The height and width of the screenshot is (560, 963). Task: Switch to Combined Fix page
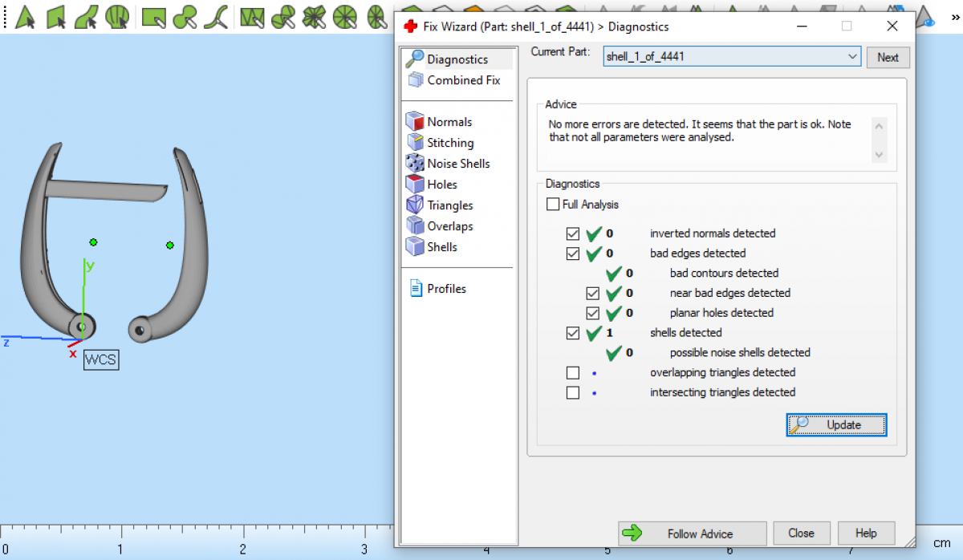(x=463, y=80)
